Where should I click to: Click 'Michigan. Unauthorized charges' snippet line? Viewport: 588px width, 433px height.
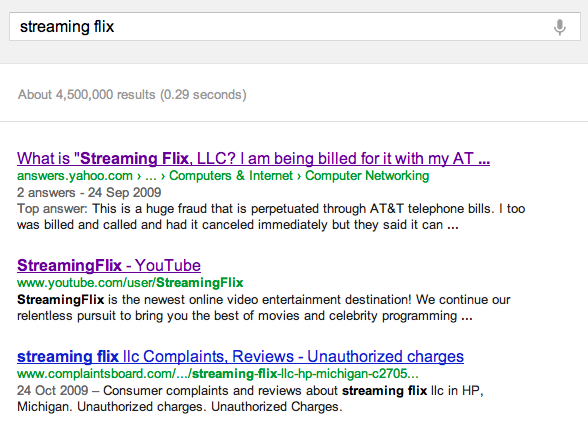(x=180, y=407)
